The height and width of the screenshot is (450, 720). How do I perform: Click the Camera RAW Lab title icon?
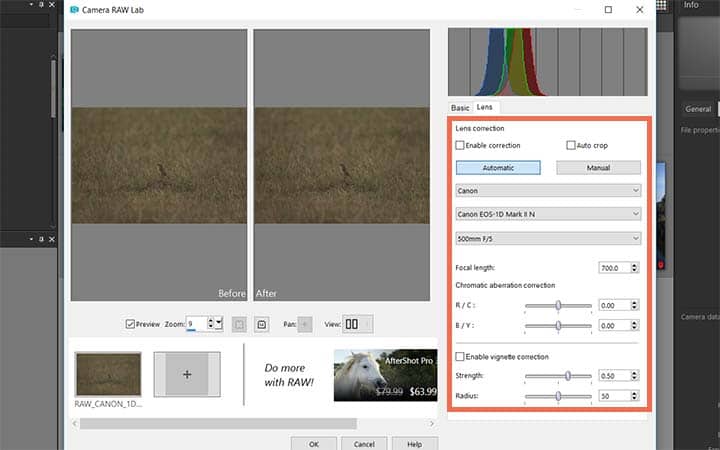click(x=74, y=10)
